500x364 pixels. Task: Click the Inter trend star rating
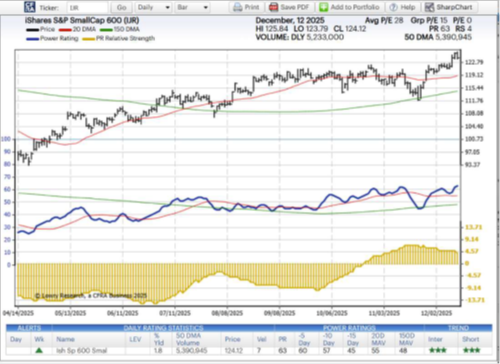(438, 350)
